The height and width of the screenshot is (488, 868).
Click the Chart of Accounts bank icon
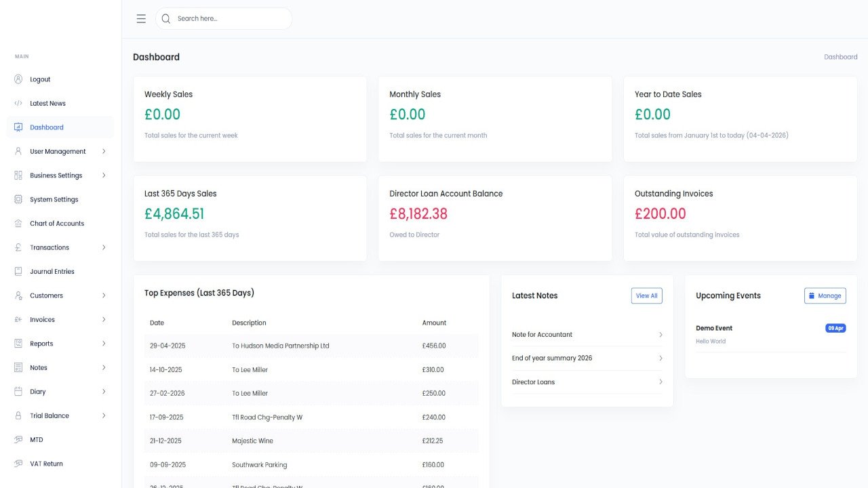(18, 224)
